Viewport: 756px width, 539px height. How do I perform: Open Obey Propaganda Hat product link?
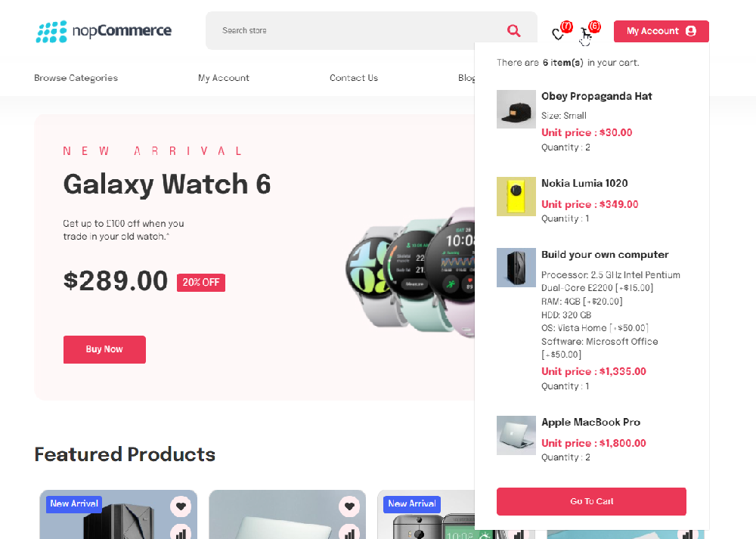[x=596, y=96]
